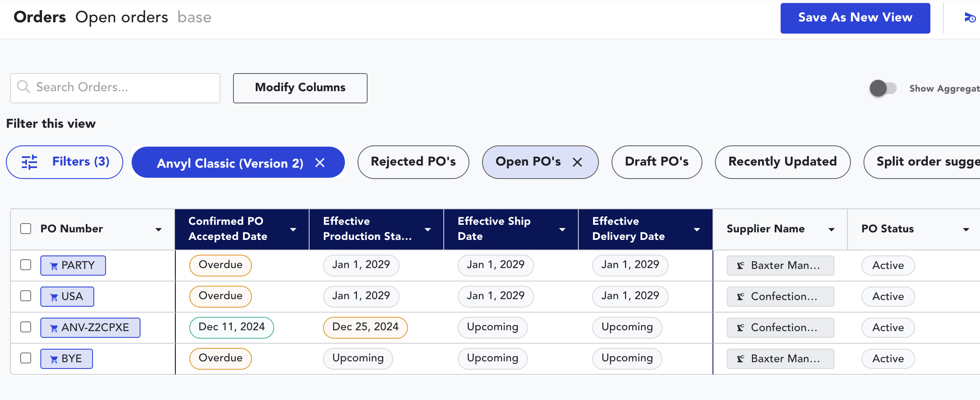Open Confirmed PO Accepted Date column menu
The width and height of the screenshot is (980, 400).
pyautogui.click(x=293, y=229)
